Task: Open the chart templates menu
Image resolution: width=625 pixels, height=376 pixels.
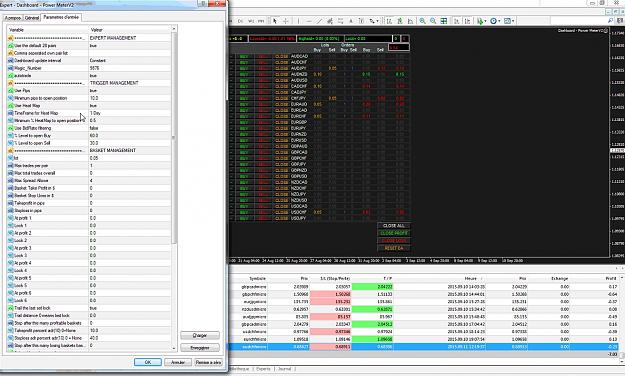Action: (x=507, y=21)
